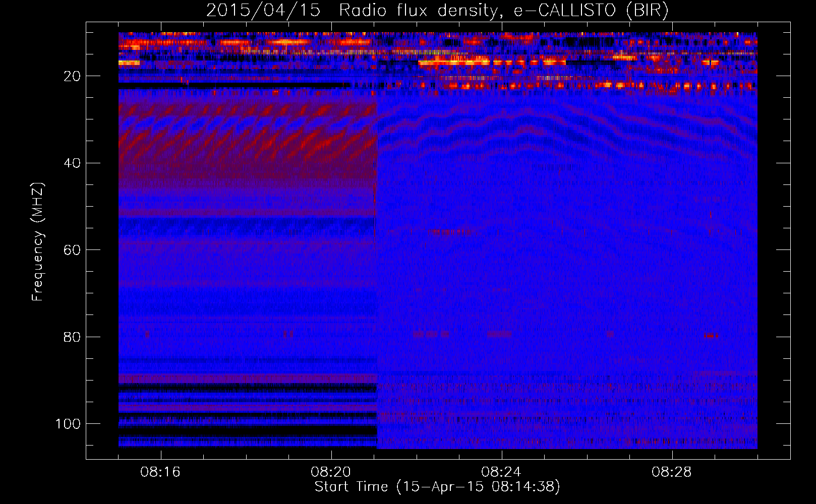
Task: Click the '08:24' time axis label
Action: pyautogui.click(x=501, y=472)
